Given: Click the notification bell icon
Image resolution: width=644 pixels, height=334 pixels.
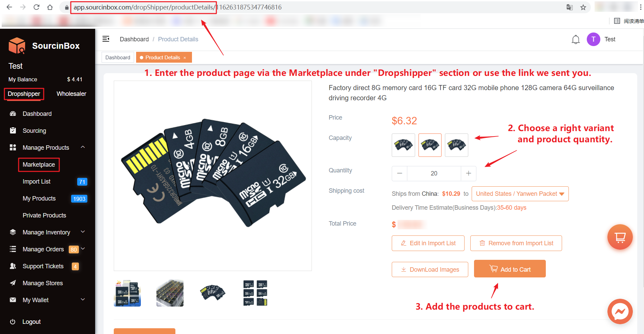Looking at the screenshot, I should point(576,40).
